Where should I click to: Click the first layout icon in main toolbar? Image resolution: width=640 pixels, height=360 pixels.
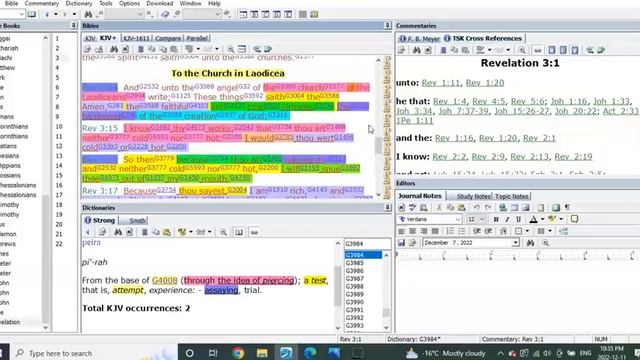pos(243,14)
